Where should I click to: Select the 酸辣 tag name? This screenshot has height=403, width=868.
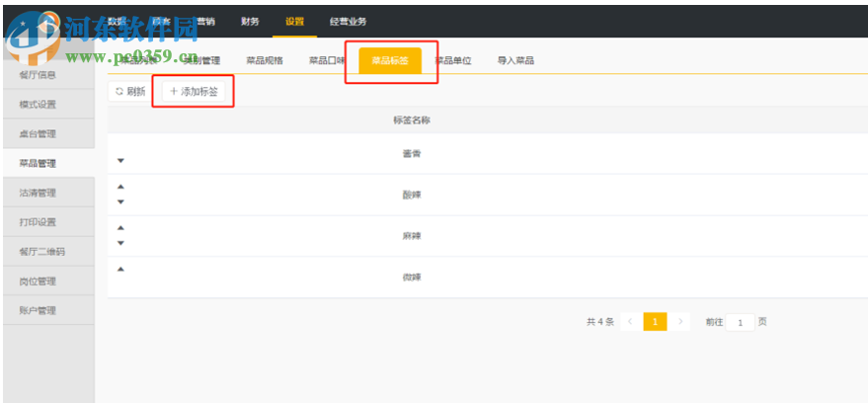click(x=412, y=195)
